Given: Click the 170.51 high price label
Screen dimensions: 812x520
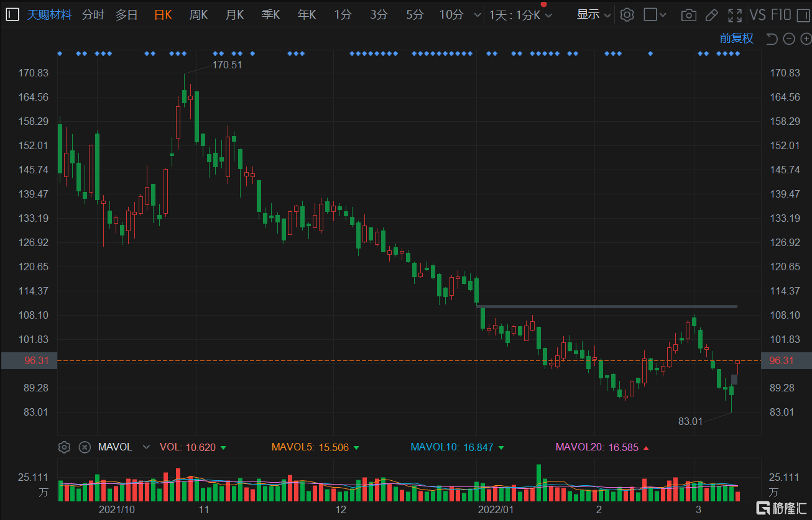Looking at the screenshot, I should point(227,65).
